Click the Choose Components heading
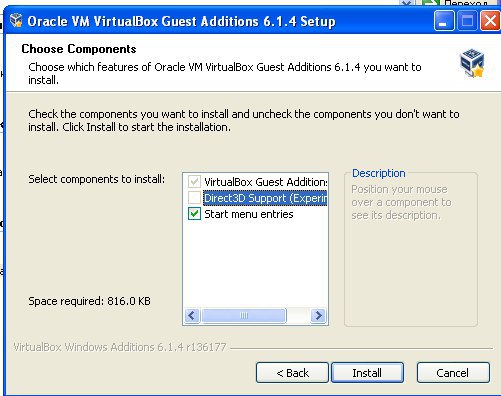The image size is (501, 396). pos(79,49)
